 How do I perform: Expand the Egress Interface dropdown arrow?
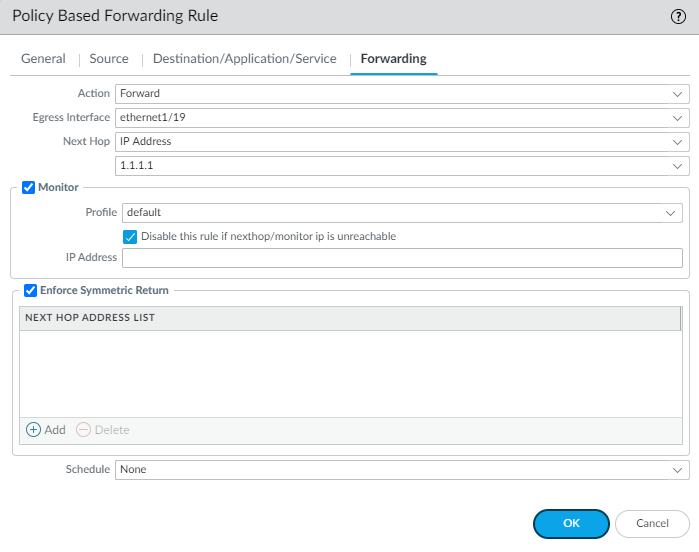tap(678, 118)
